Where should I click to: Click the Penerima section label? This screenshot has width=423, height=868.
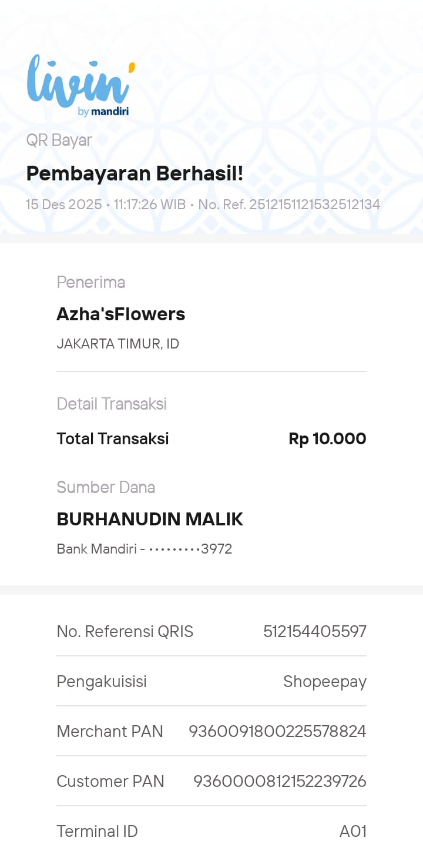click(91, 282)
